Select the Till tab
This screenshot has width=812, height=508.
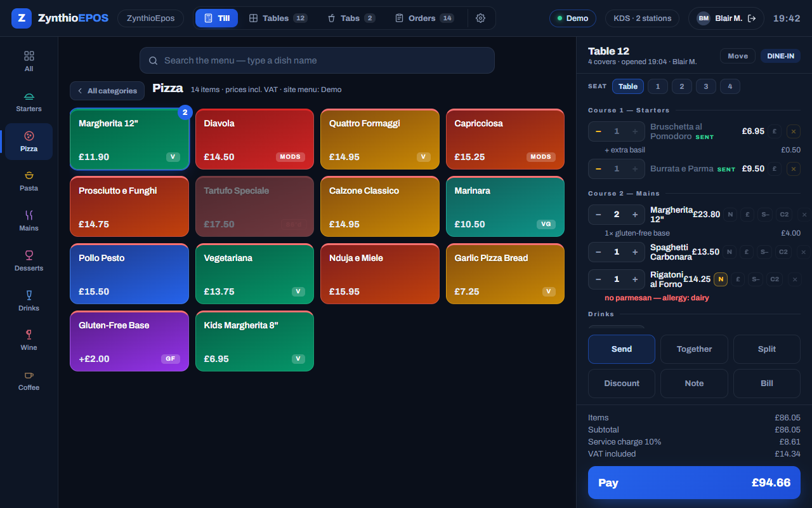coord(217,18)
